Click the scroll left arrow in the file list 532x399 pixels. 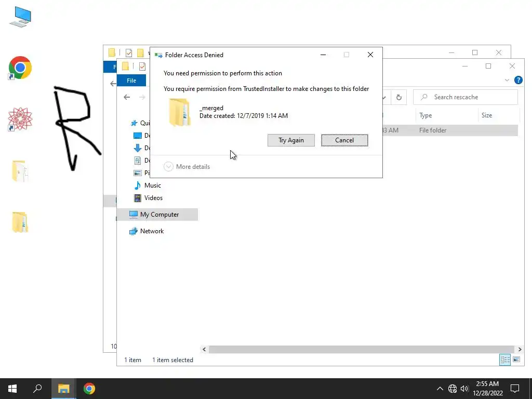204,349
